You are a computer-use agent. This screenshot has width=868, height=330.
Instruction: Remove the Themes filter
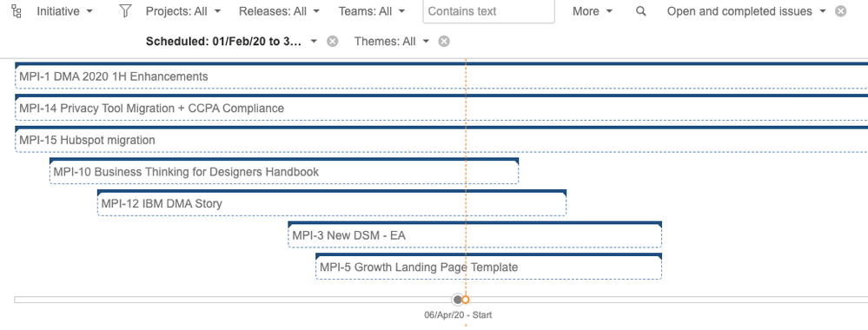[x=444, y=42]
